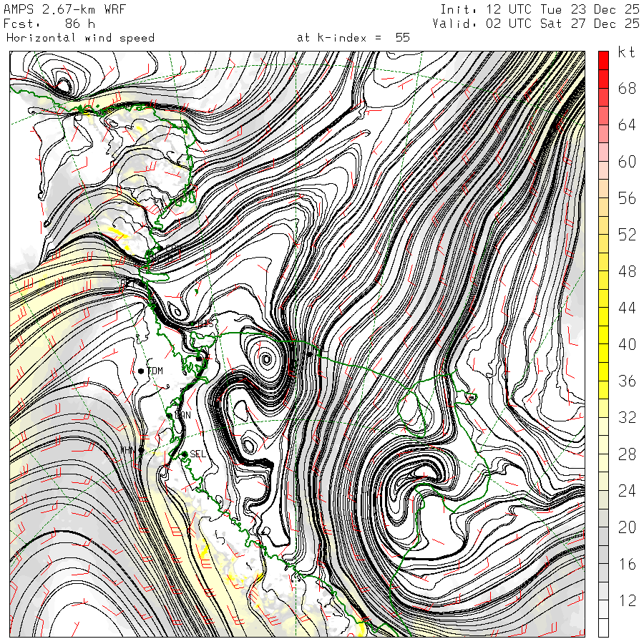Image resolution: width=644 pixels, height=644 pixels.
Task: Click the SEL station marker dot
Action: click(184, 454)
